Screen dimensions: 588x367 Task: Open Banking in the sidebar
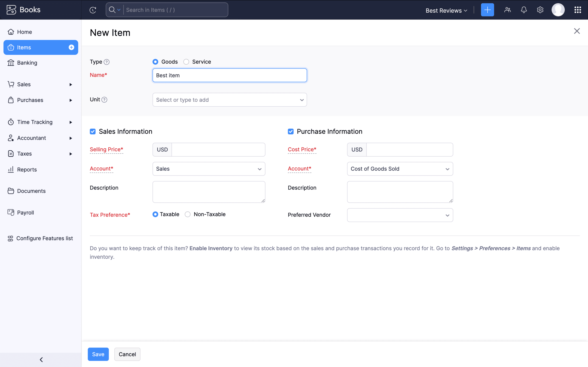[27, 63]
